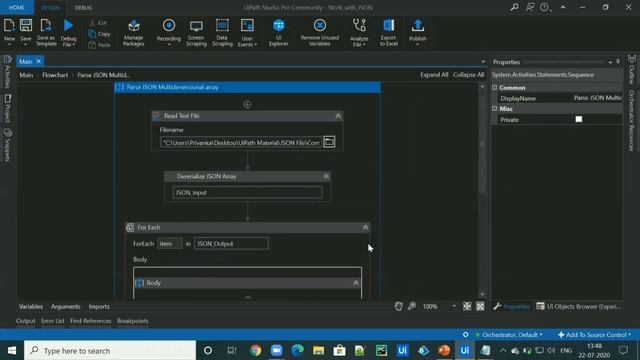Open Find References panel

tap(91, 321)
